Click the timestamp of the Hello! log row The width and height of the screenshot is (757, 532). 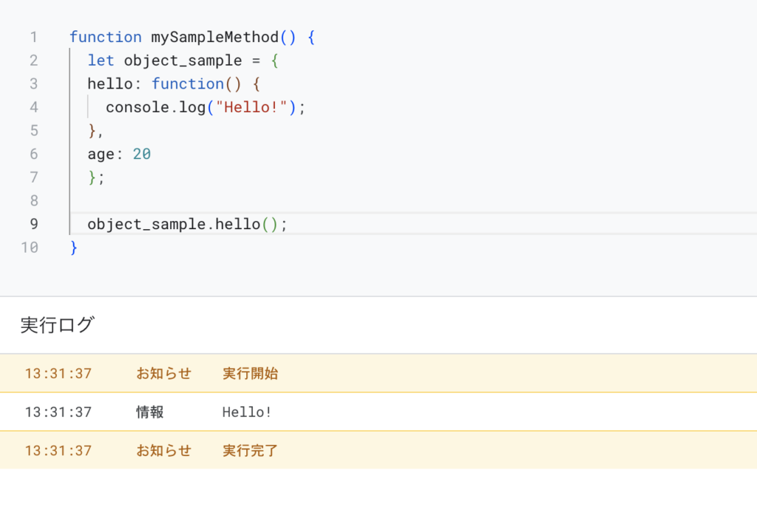[x=58, y=412]
